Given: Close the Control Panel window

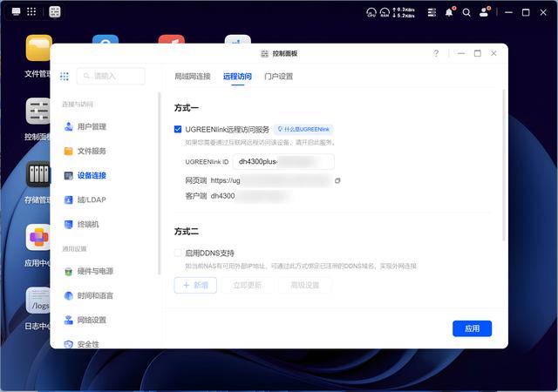Looking at the screenshot, I should coord(493,53).
